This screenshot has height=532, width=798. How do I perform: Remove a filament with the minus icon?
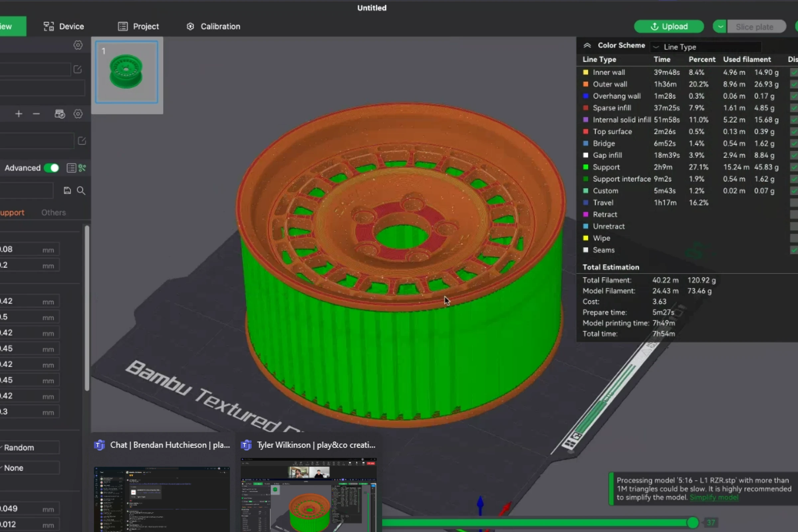(x=36, y=114)
